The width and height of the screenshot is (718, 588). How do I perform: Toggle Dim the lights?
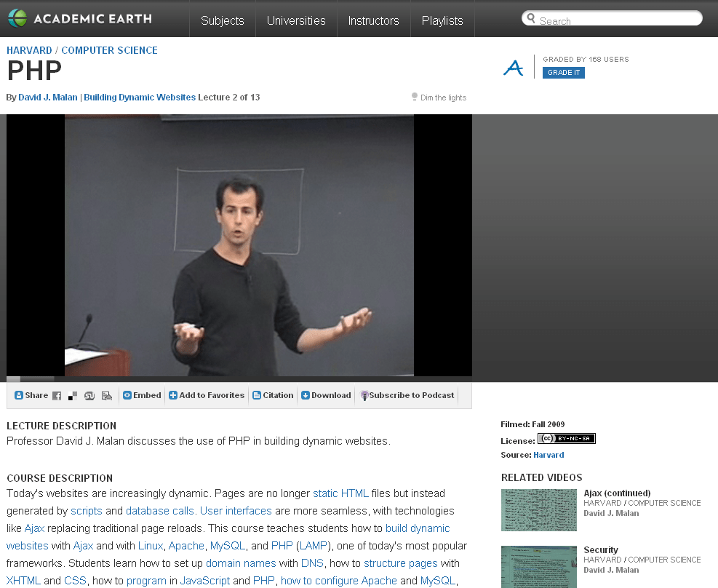click(x=439, y=98)
